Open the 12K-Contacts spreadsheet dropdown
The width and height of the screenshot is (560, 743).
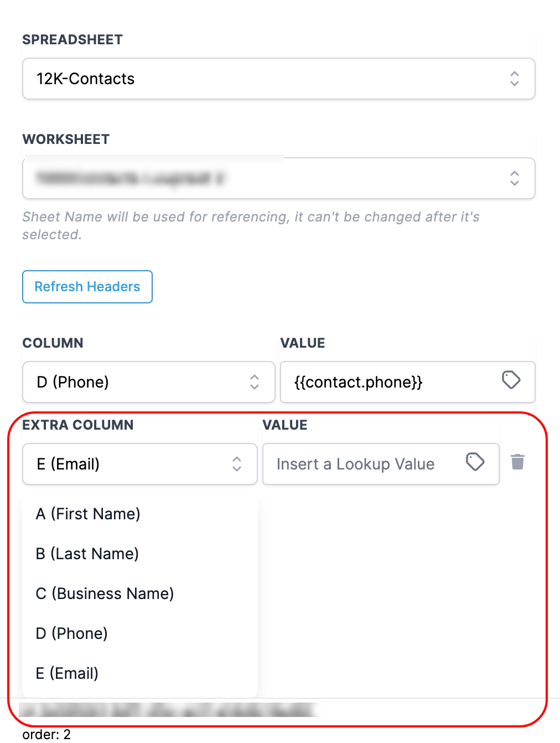pos(278,79)
